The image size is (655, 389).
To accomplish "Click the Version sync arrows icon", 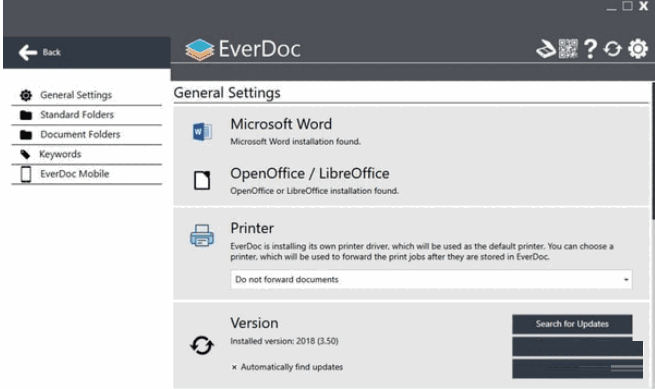I will tap(202, 346).
